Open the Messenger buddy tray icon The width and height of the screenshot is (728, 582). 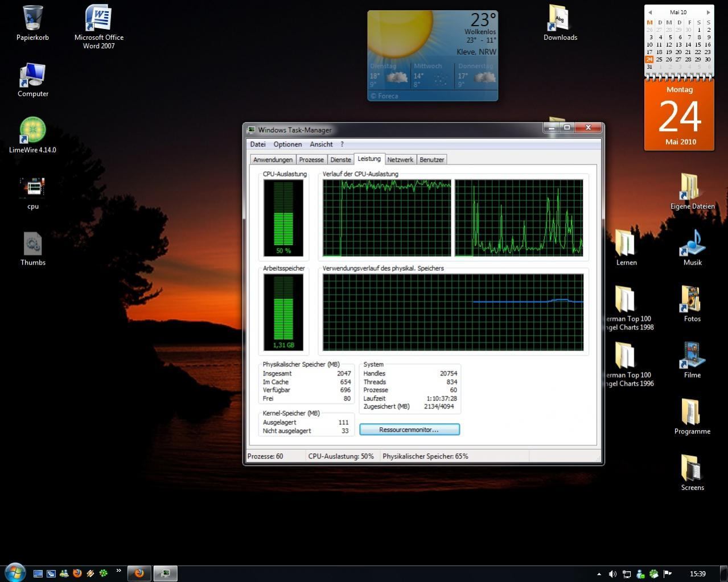[x=640, y=574]
